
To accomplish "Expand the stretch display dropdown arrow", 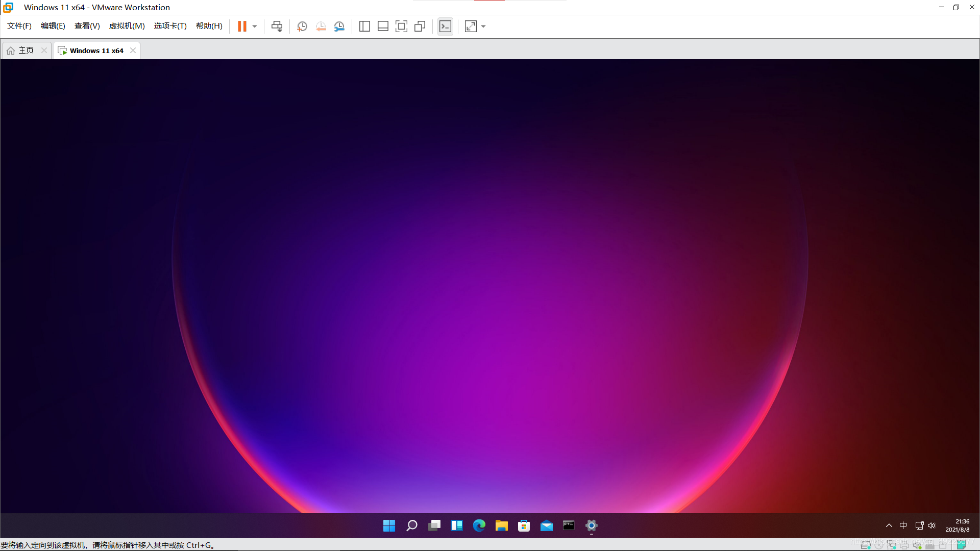I will pos(483,26).
